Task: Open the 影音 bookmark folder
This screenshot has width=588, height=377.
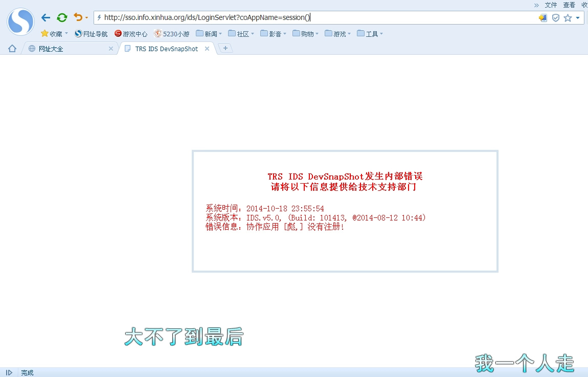Action: pyautogui.click(x=274, y=34)
